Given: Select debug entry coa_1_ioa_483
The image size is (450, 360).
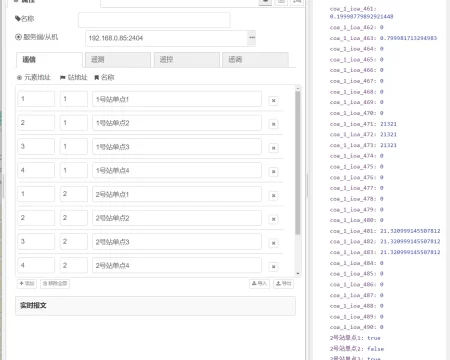Looking at the screenshot, I should (x=385, y=252).
